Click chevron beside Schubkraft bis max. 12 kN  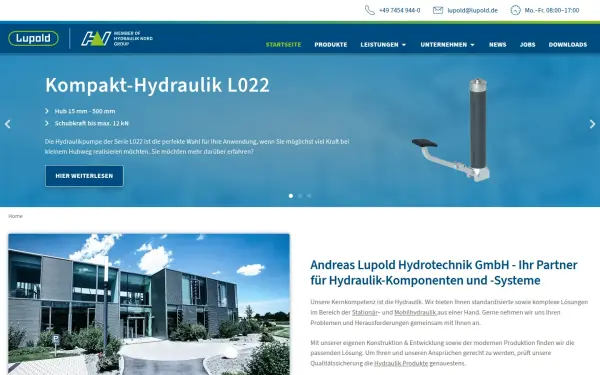(47, 123)
